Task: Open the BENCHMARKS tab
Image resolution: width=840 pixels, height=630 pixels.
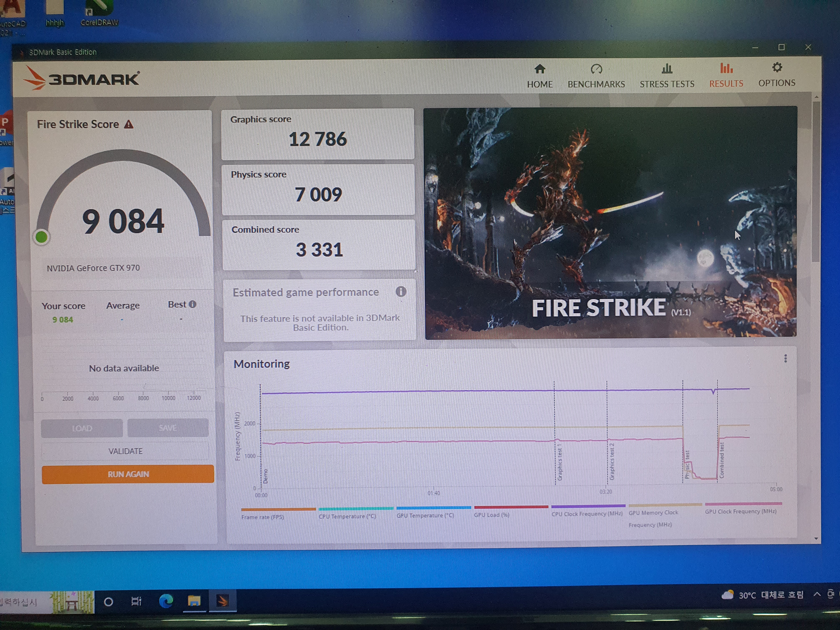Action: point(596,76)
